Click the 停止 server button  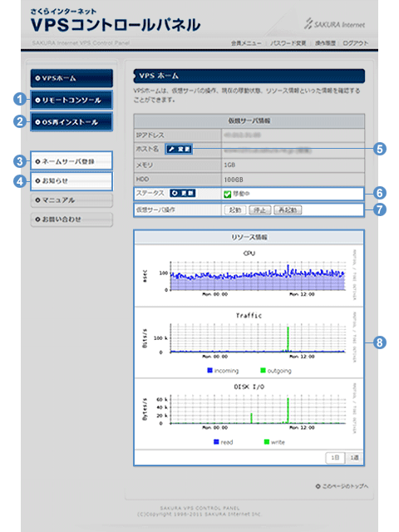point(260,210)
